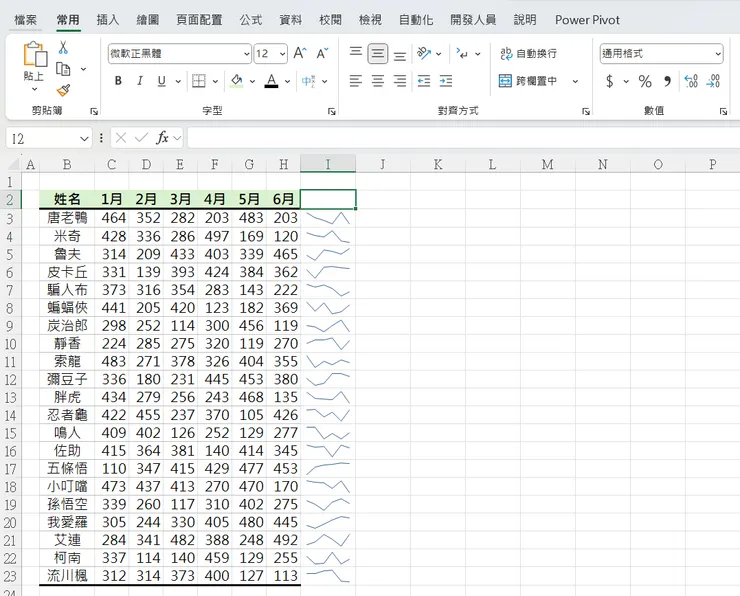Switch to the 公式 (Formulas) tab
Screen dimensions: 740x596
pos(250,20)
